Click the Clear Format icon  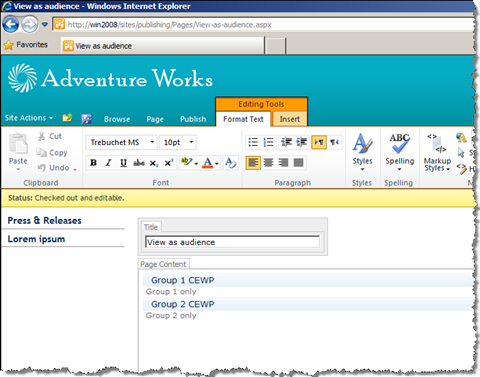(230, 163)
